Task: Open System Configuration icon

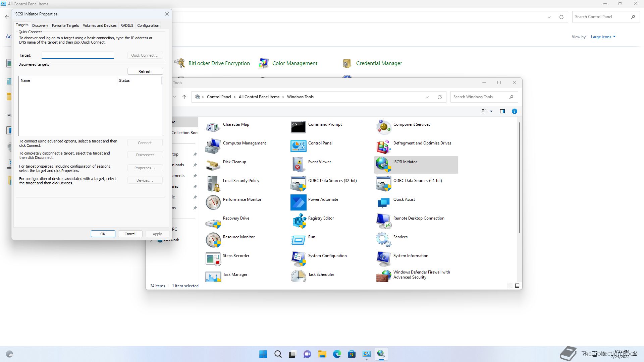Action: click(x=298, y=258)
